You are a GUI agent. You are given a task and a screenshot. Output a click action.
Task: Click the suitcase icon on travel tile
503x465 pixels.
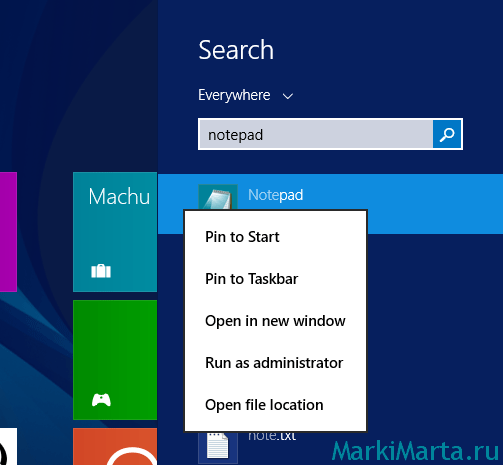[x=101, y=271]
